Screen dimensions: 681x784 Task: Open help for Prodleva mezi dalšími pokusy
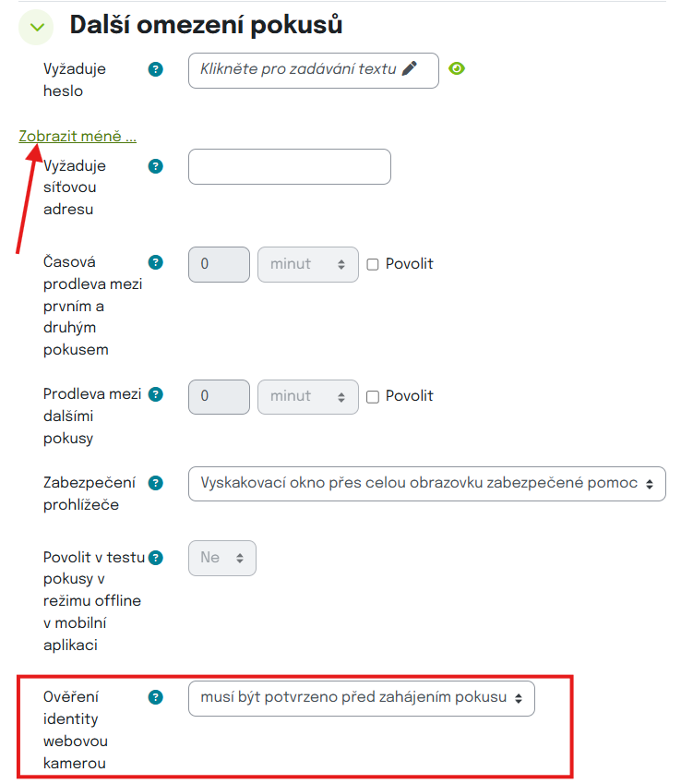(x=156, y=394)
